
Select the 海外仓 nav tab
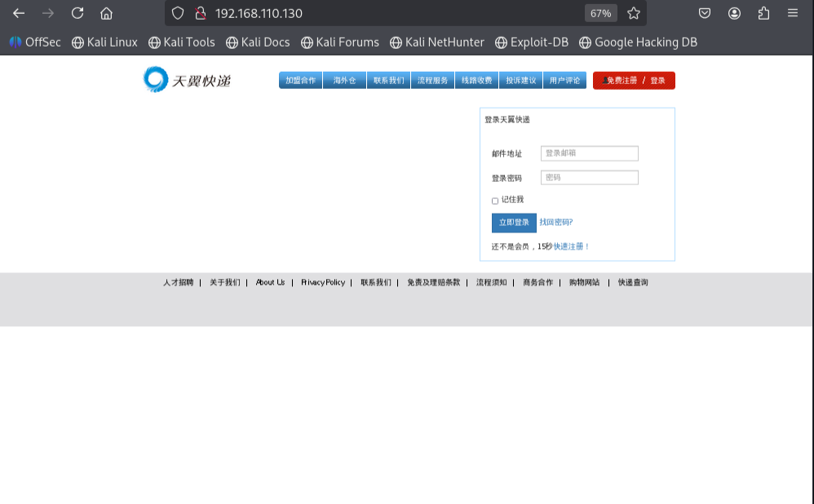point(345,81)
